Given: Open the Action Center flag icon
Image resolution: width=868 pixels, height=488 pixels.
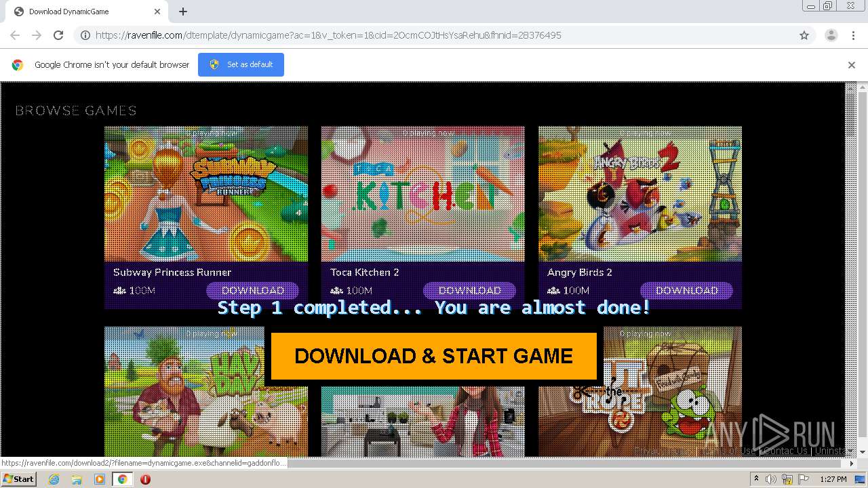Looking at the screenshot, I should click(804, 479).
